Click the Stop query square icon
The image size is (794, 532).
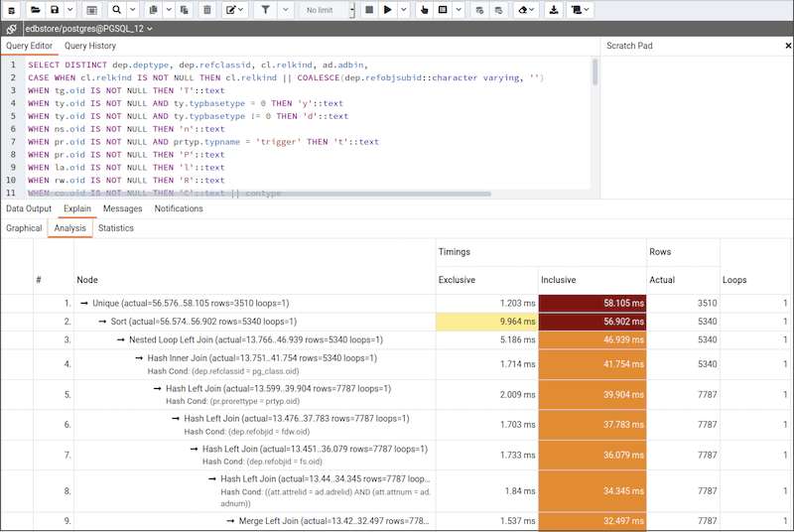369,10
